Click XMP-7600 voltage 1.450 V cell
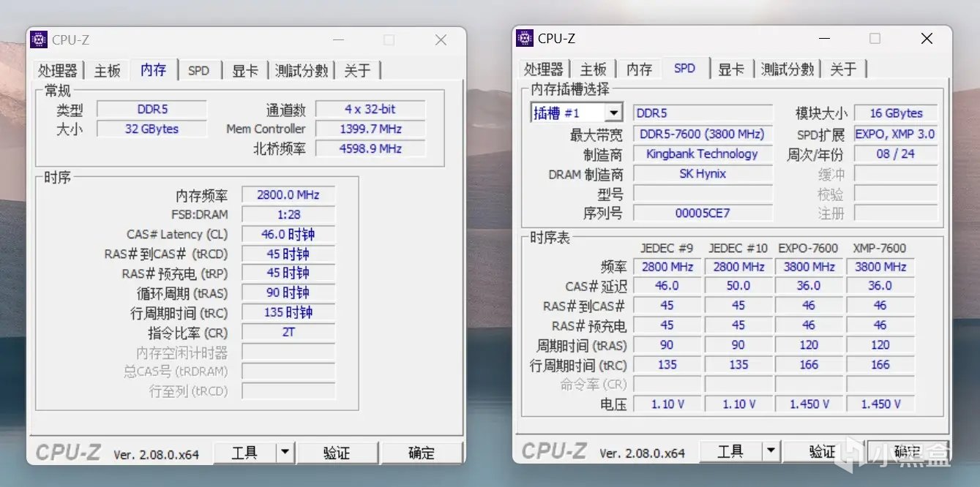The height and width of the screenshot is (487, 980). click(x=880, y=404)
